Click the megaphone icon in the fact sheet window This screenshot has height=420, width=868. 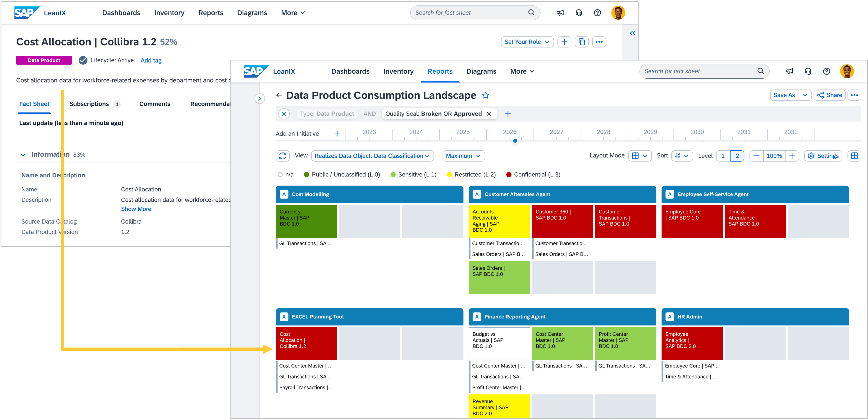tap(560, 13)
